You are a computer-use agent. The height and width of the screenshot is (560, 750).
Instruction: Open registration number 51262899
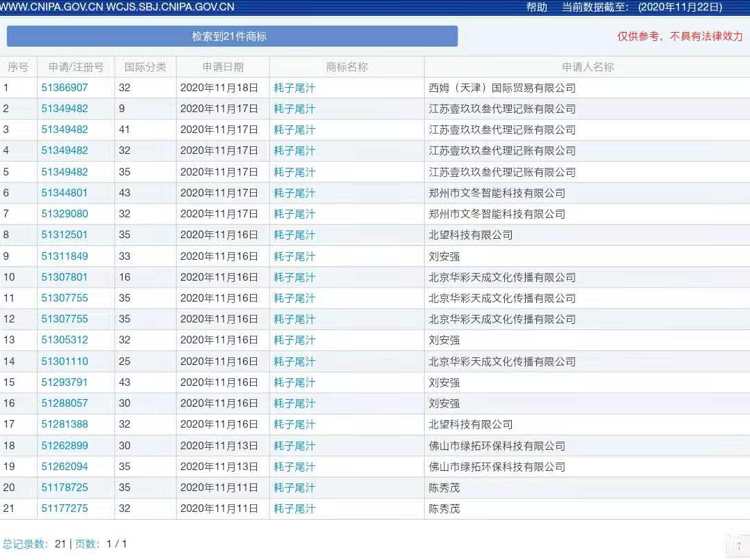65,445
